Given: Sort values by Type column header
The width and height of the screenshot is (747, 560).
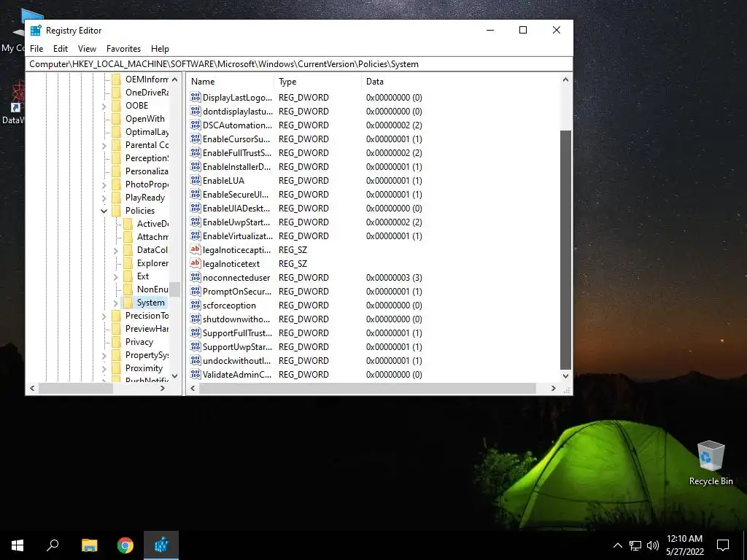Looking at the screenshot, I should click(x=318, y=82).
